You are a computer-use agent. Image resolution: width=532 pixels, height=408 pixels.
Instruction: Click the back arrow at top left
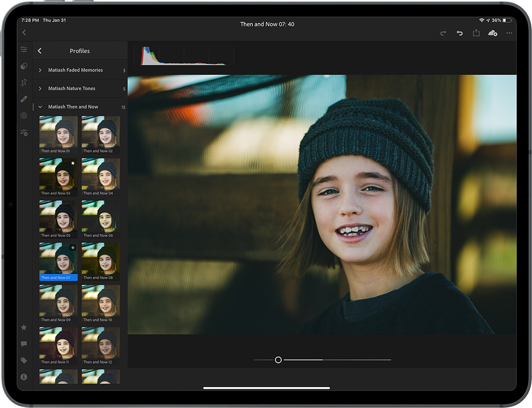coord(24,33)
